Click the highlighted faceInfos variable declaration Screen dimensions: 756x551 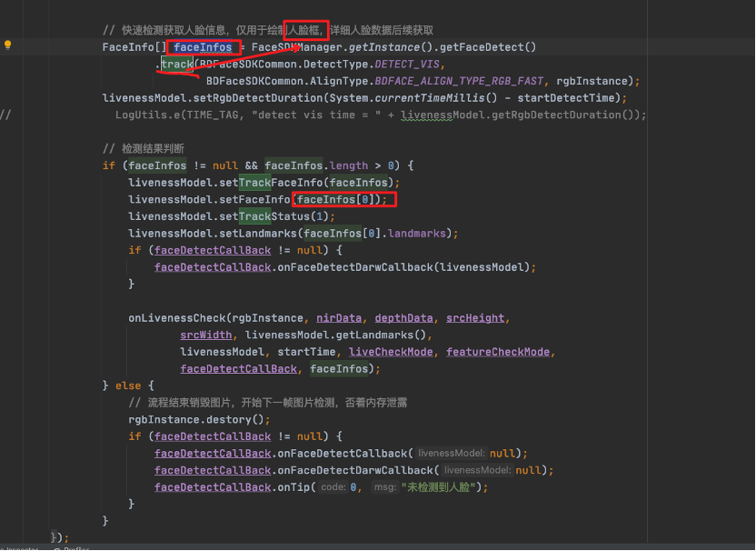coord(203,47)
